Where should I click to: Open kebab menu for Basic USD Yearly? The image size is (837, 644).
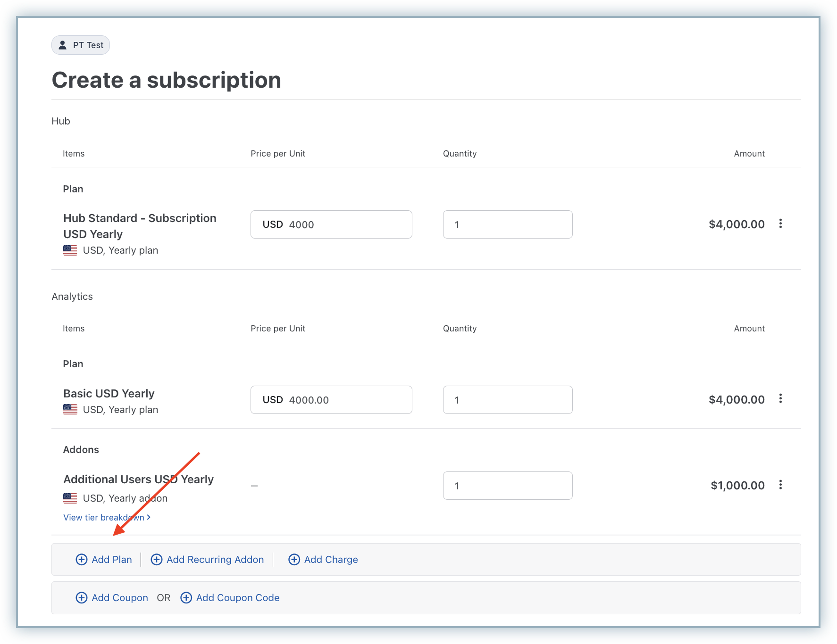coord(780,399)
